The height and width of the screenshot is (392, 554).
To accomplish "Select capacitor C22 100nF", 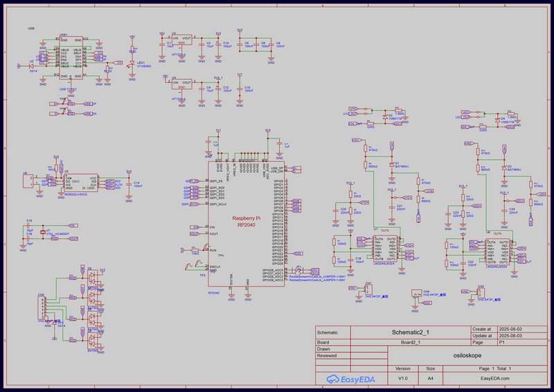I will tap(463, 264).
